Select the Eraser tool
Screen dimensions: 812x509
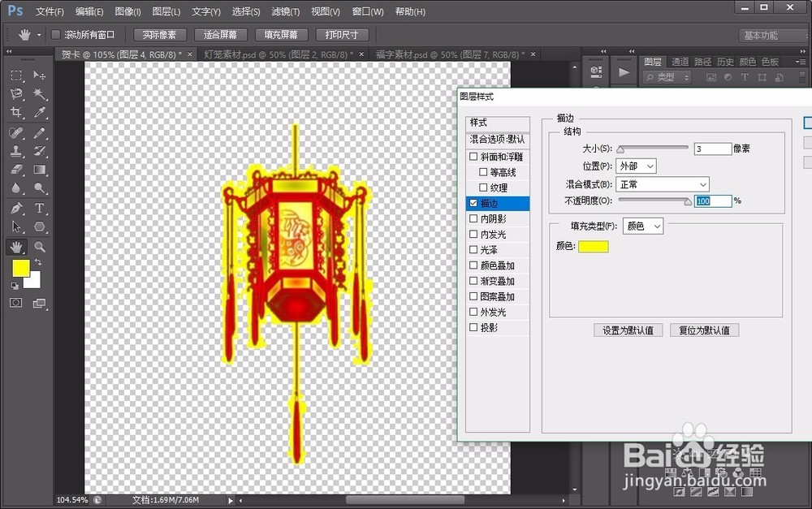(16, 170)
